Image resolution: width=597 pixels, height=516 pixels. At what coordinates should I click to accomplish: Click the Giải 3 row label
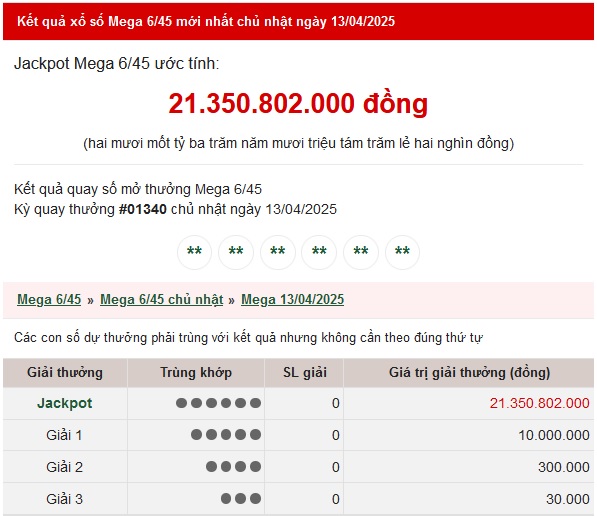point(64,499)
